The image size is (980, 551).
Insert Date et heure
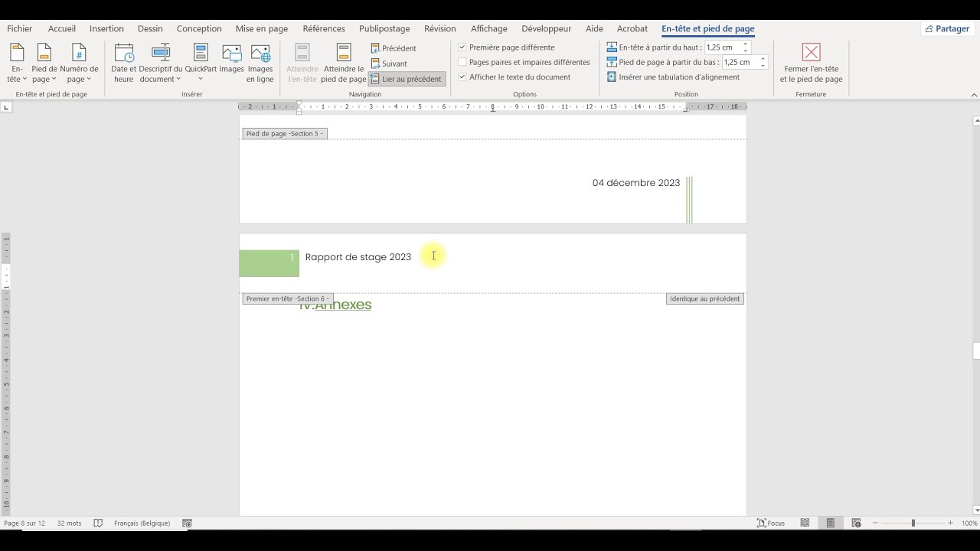(x=123, y=64)
